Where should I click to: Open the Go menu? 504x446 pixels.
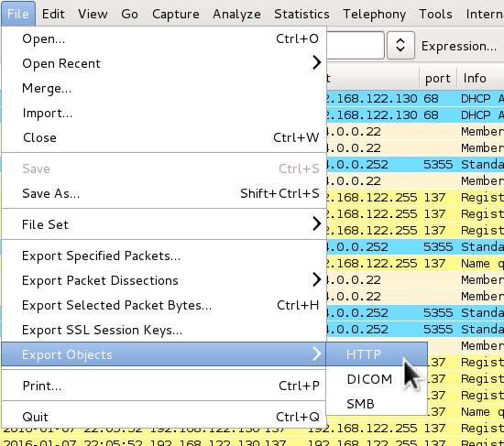click(x=129, y=14)
